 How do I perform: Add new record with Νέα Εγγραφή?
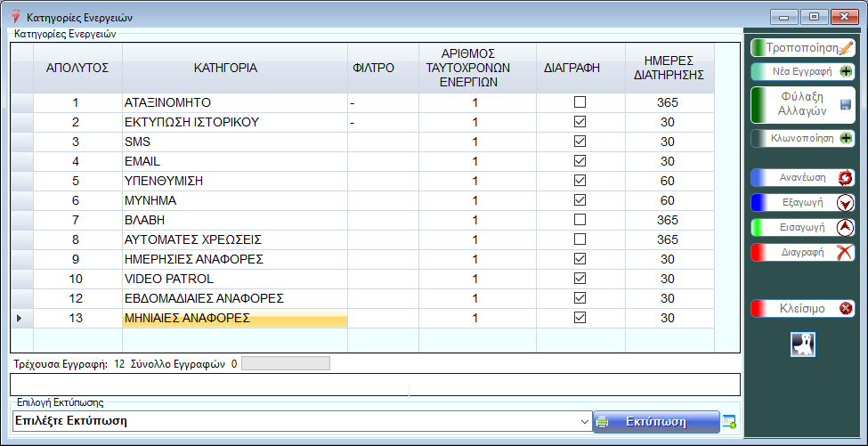click(x=803, y=72)
